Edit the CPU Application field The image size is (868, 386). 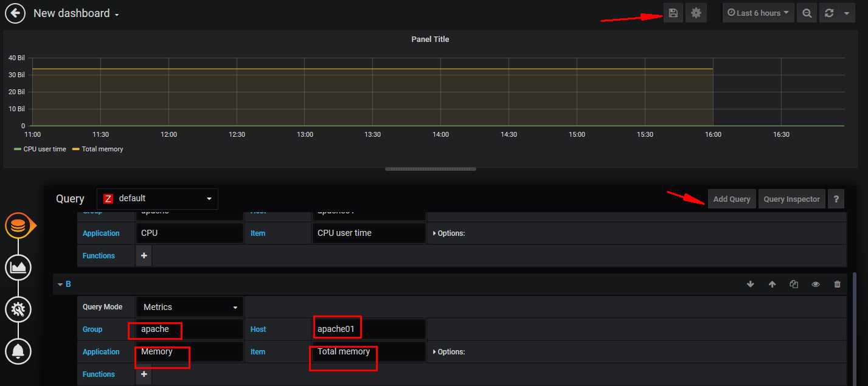point(189,233)
